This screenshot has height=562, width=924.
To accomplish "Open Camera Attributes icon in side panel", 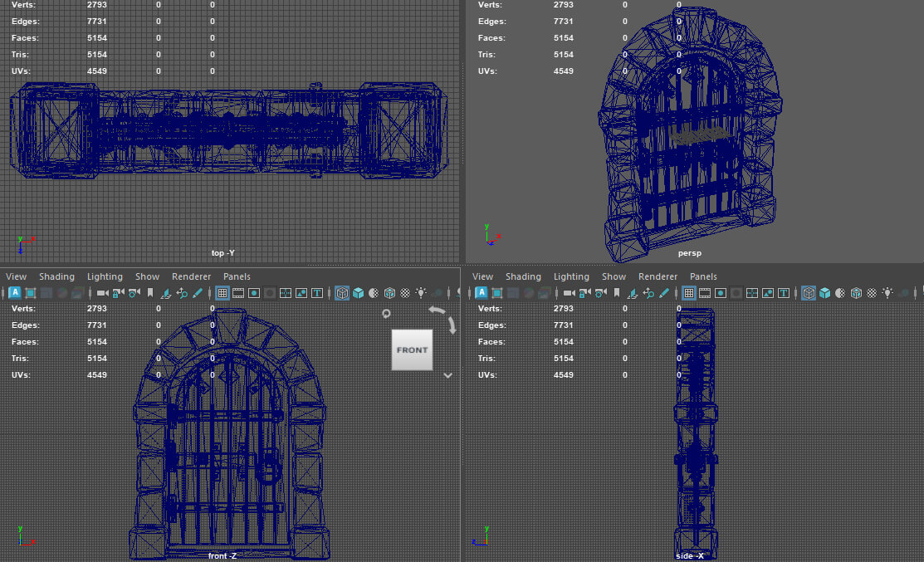I will pos(601,293).
